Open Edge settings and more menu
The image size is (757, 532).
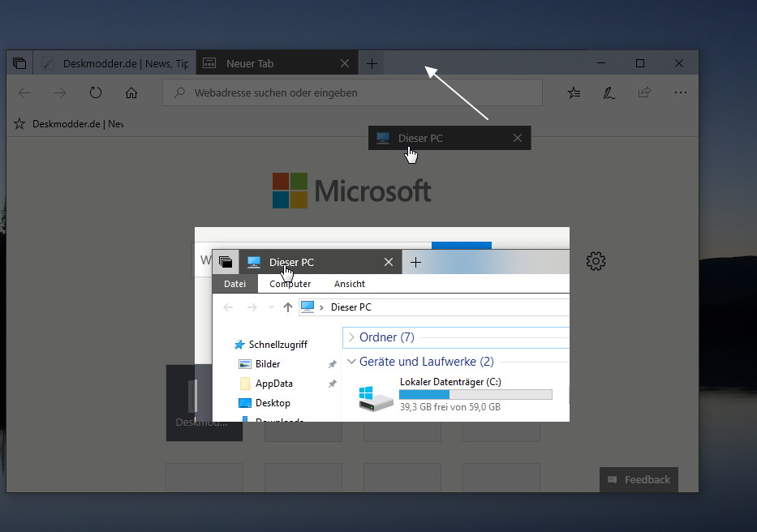point(680,92)
